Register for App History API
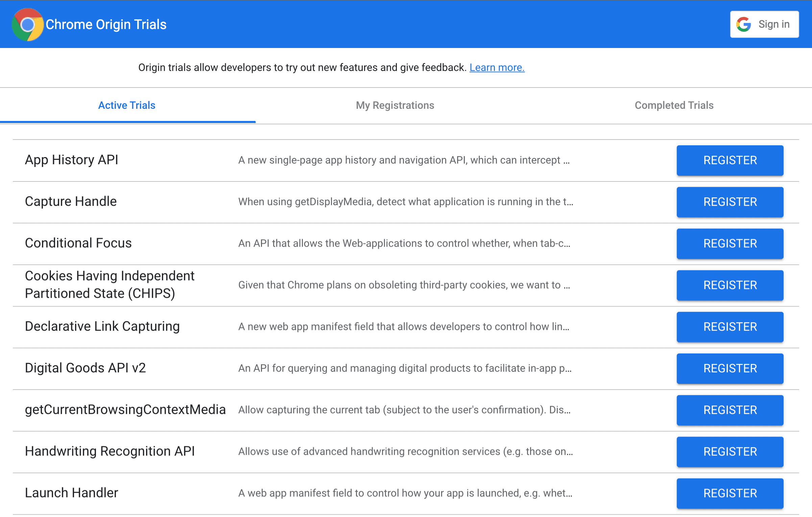The image size is (812, 517). [x=730, y=160]
